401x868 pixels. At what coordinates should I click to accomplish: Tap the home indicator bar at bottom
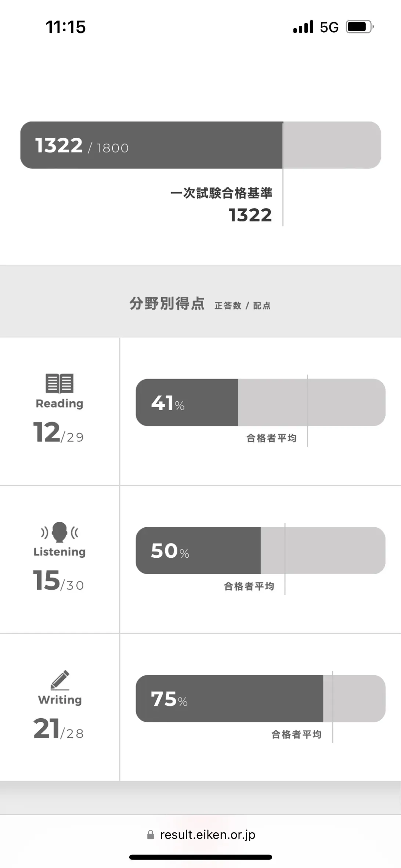point(201,857)
